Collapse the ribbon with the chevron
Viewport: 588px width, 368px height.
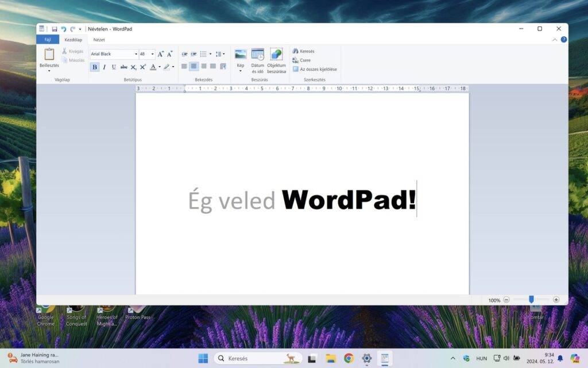point(555,40)
